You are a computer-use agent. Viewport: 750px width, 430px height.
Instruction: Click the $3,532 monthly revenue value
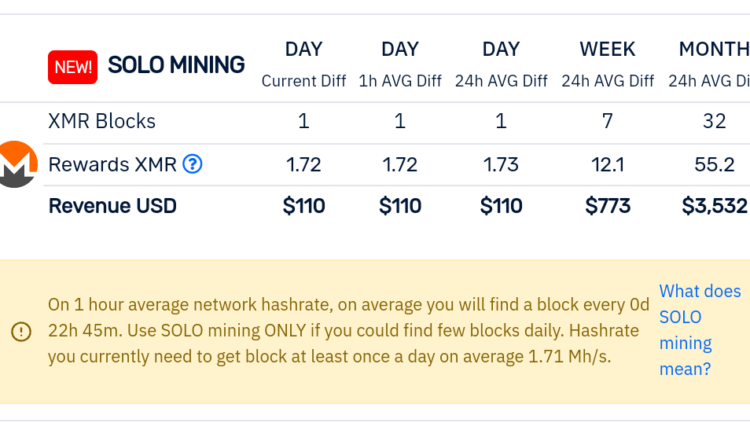click(x=714, y=206)
